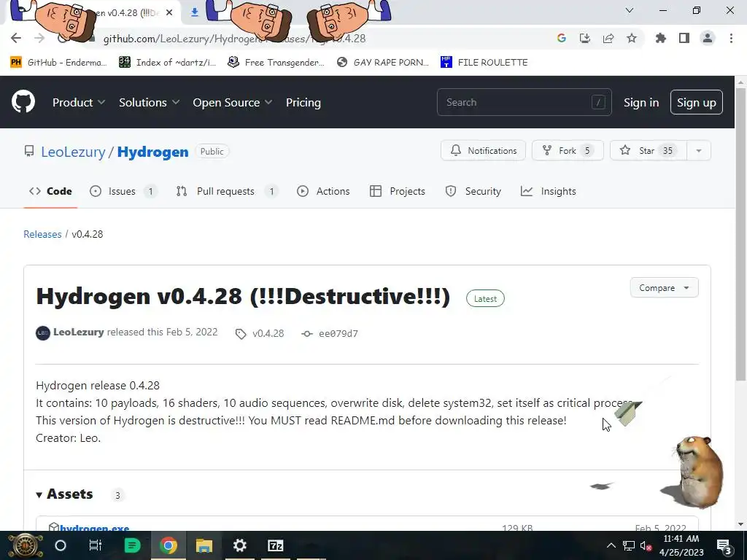Click the LeoLezury avatar near release date

click(43, 332)
